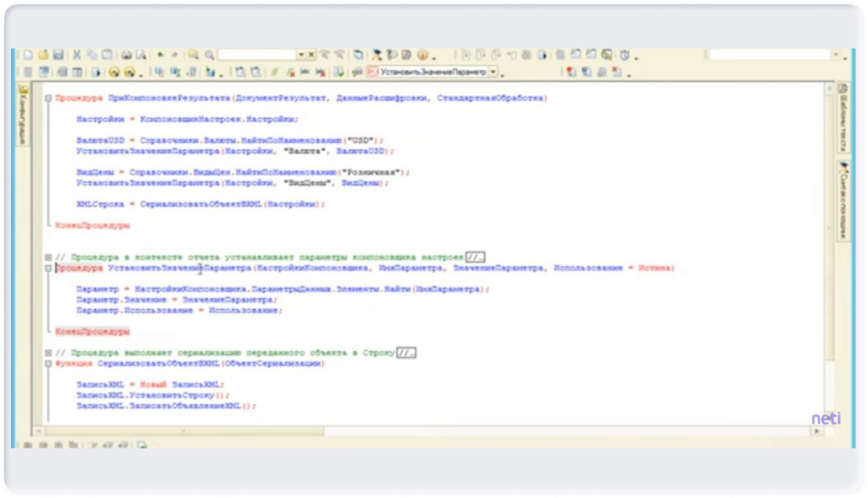Open the Шаблоны текста right side tab
The image size is (868, 498).
point(843,118)
